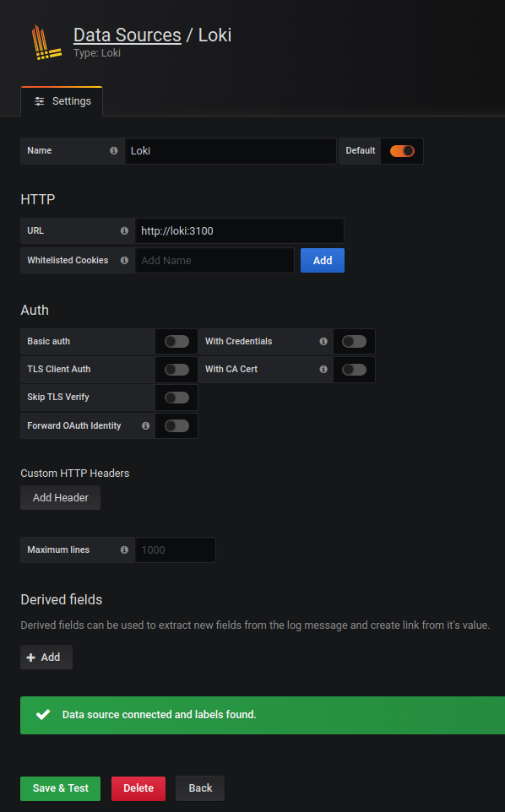Enable the TLS Client Auth toggle

point(176,369)
